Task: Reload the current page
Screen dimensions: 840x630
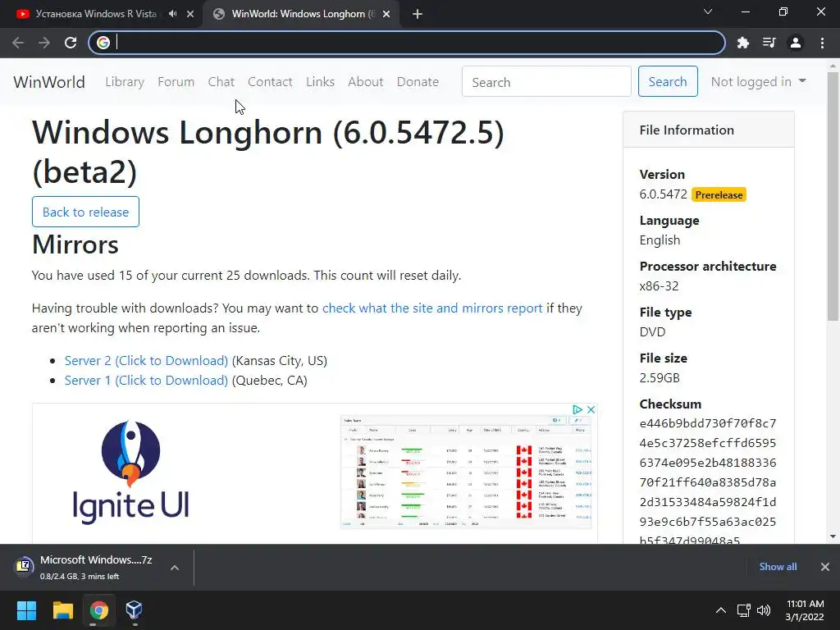Action: pos(71,43)
